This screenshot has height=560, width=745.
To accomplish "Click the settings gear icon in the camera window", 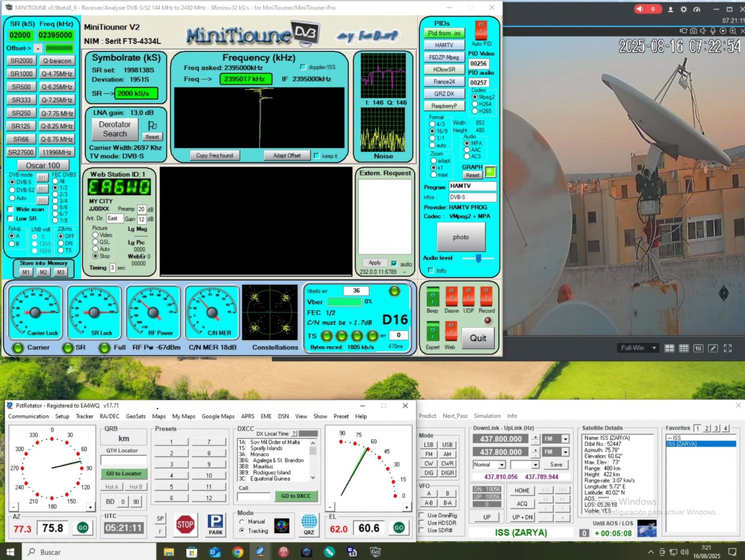I will pos(684,9).
